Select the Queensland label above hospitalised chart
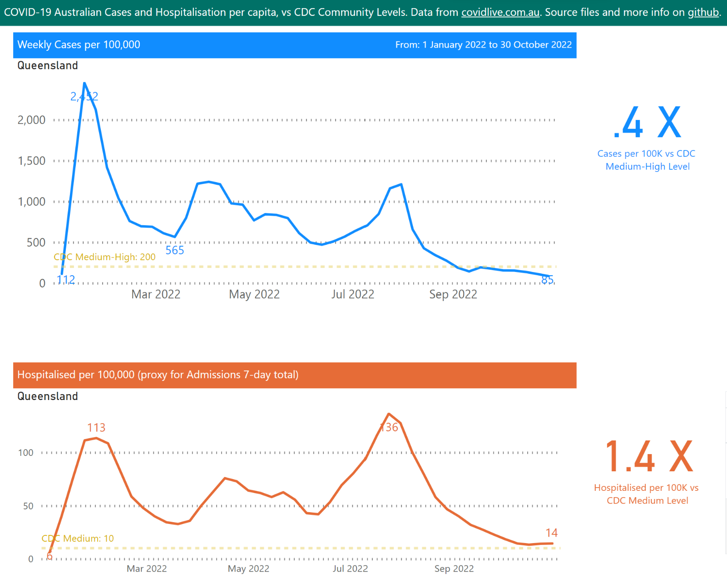This screenshot has height=588, width=727. [x=48, y=396]
